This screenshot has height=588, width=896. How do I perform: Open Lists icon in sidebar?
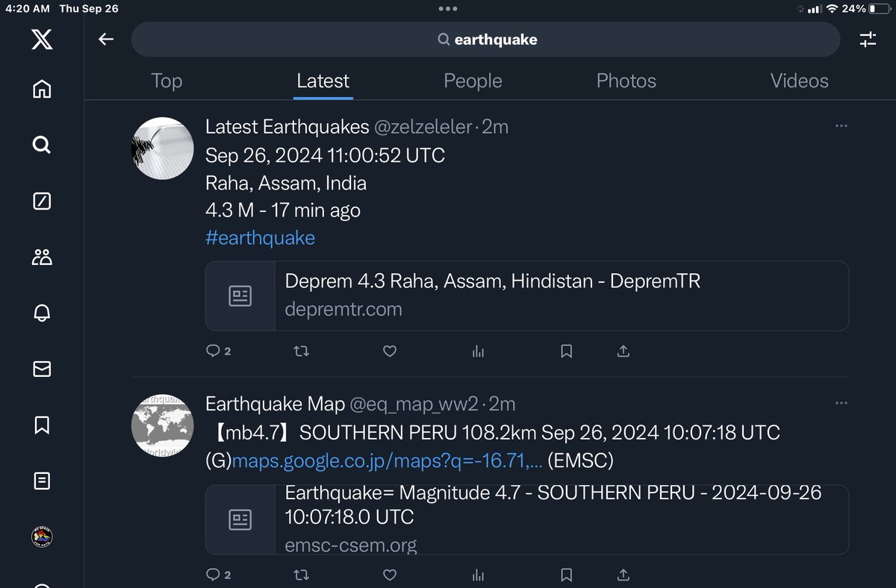42,481
